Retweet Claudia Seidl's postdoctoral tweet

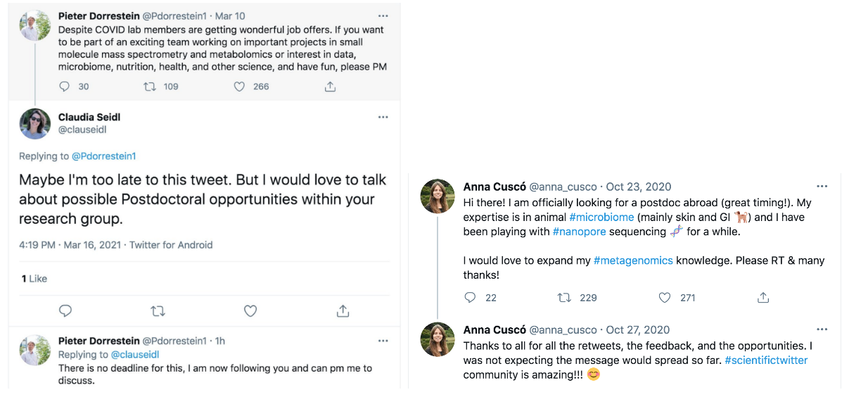click(x=158, y=310)
